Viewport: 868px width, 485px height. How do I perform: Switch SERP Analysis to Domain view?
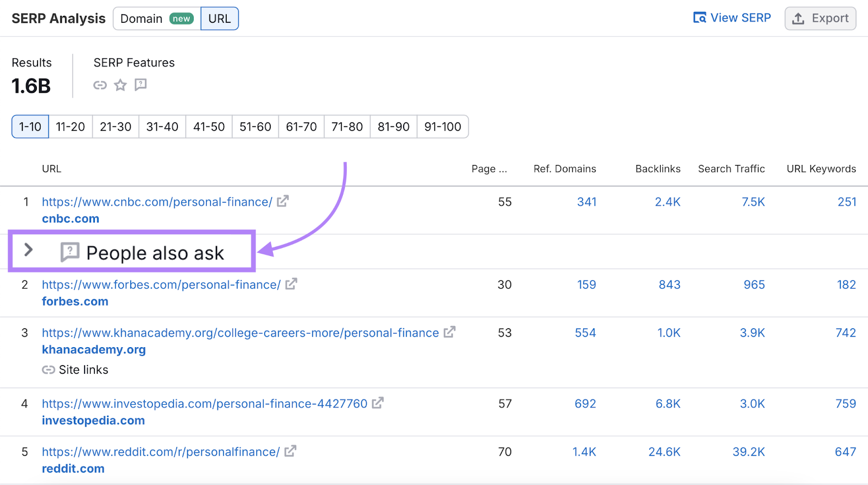point(156,18)
